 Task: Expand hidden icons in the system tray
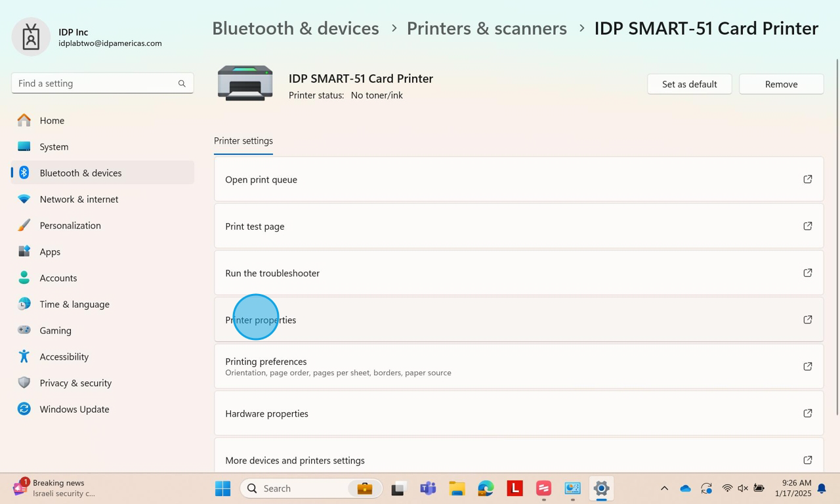coord(664,488)
